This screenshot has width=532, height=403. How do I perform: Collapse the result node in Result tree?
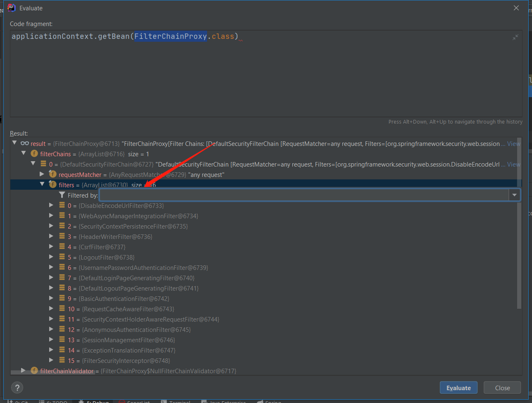(x=14, y=143)
